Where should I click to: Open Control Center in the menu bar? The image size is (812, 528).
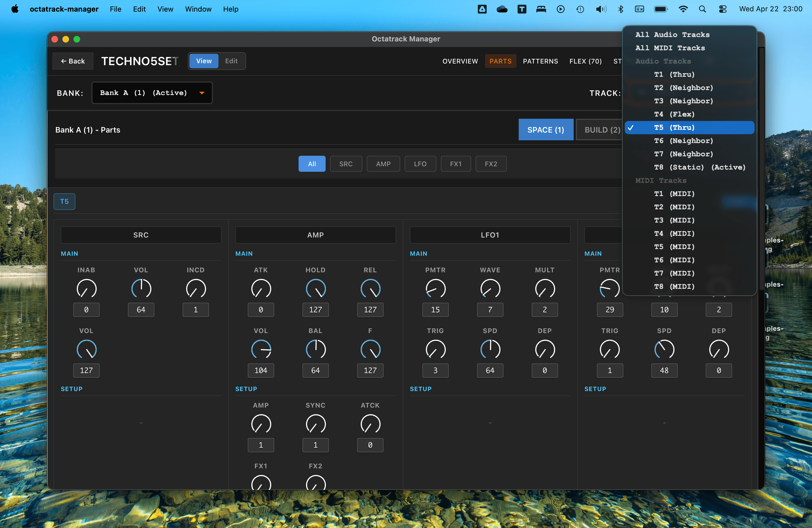(723, 9)
